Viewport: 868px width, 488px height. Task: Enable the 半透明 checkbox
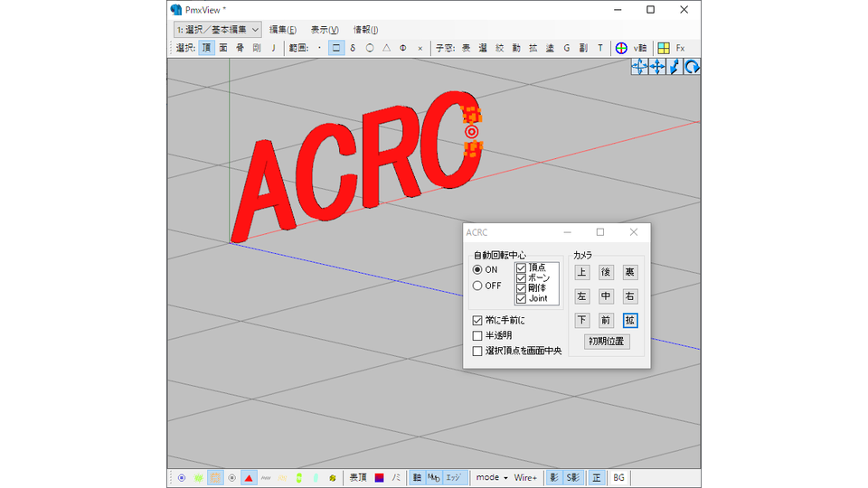(x=477, y=335)
